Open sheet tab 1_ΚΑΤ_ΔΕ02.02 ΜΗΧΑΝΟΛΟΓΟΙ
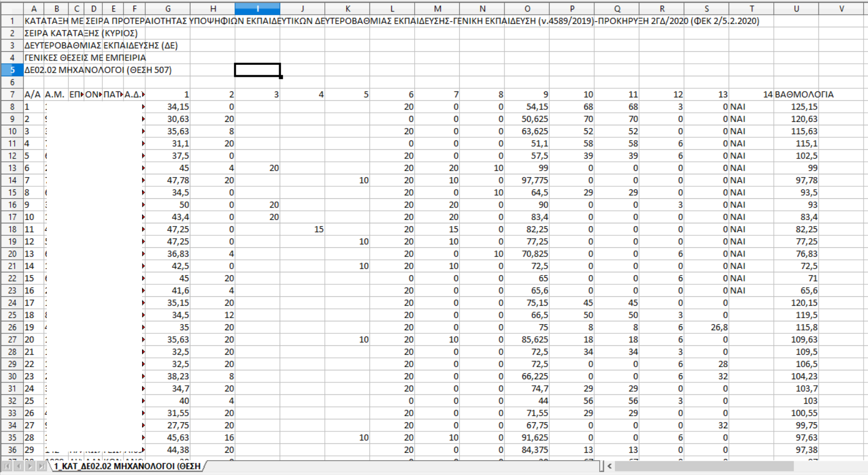The width and height of the screenshot is (868, 475). [127, 466]
